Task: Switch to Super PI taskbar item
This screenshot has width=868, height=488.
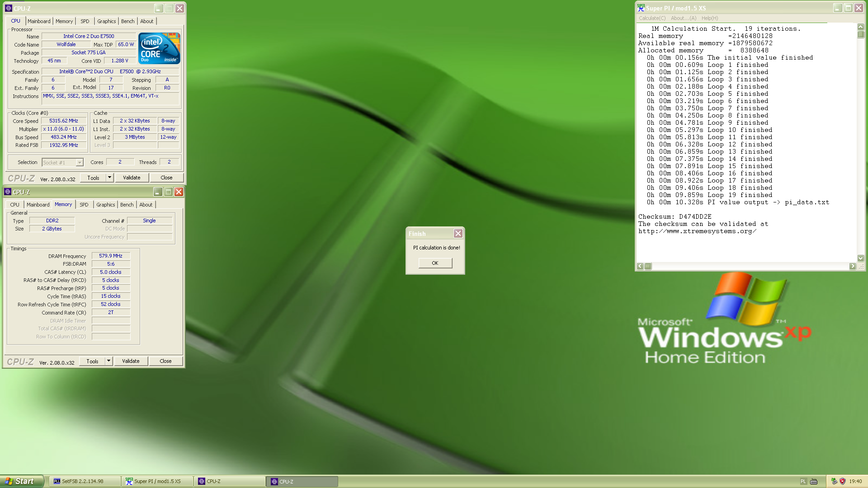Action: 157,481
